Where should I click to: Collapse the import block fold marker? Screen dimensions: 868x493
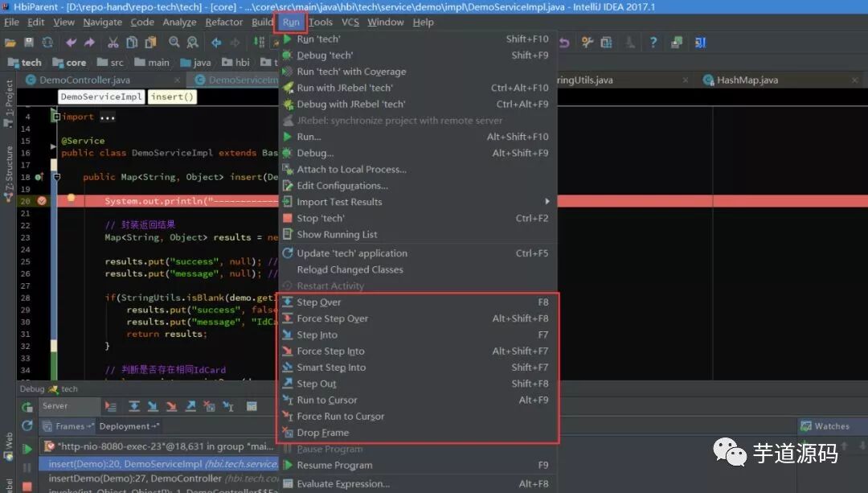tap(55, 117)
